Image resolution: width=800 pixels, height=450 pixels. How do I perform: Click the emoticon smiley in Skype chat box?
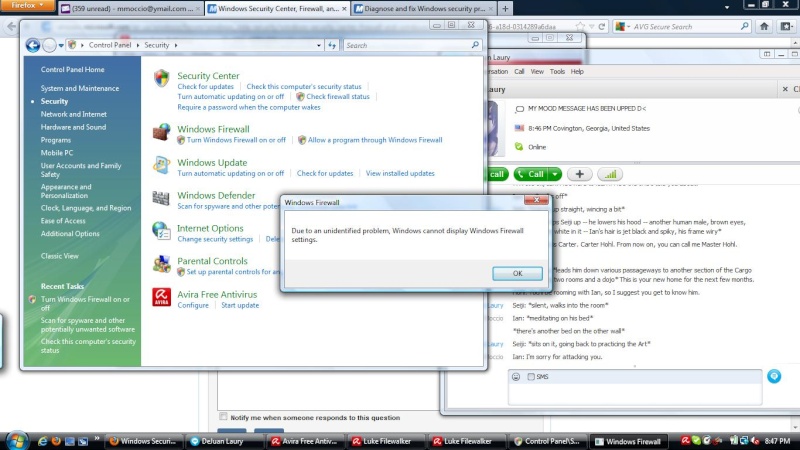516,377
